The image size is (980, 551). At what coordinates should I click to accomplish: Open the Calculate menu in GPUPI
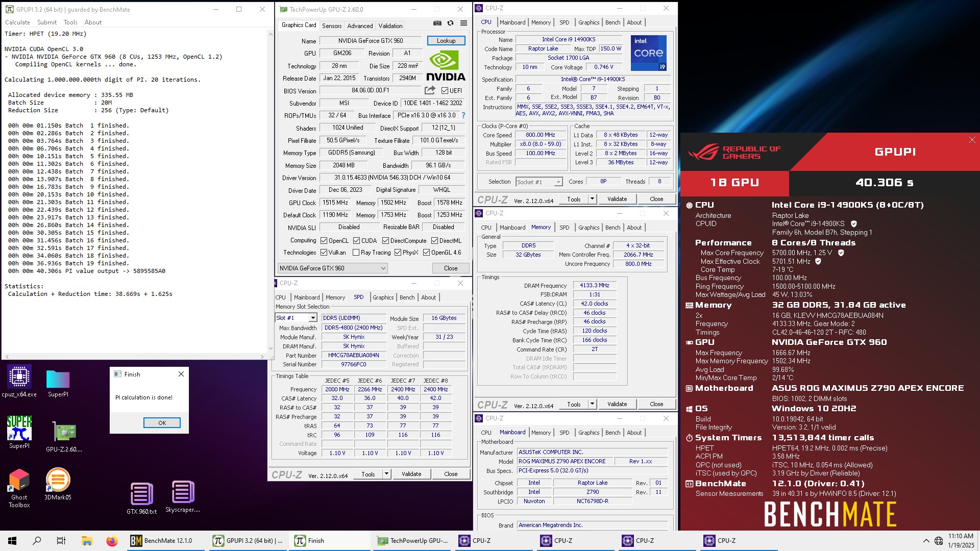click(x=17, y=22)
